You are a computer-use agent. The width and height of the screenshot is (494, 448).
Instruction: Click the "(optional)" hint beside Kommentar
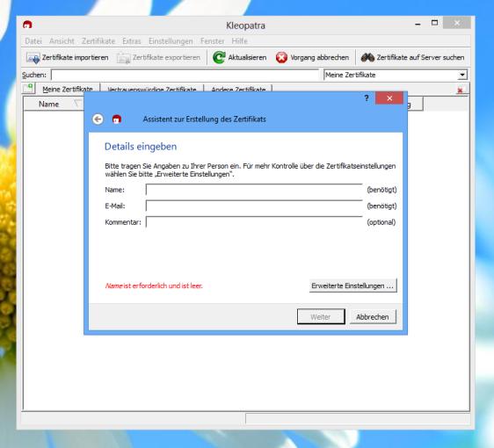click(x=381, y=222)
